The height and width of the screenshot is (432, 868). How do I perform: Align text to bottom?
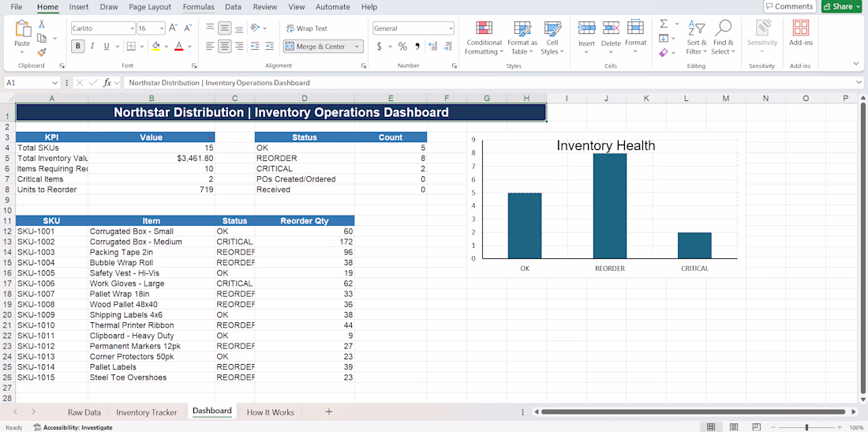239,28
